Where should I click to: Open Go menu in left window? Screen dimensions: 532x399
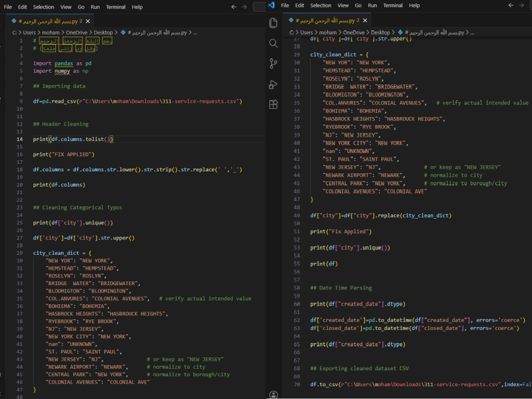coord(81,7)
